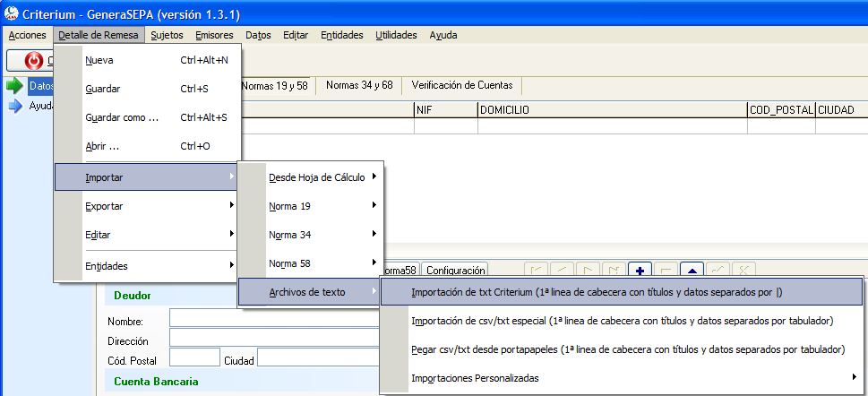Viewport: 868px width, 396px height.
Task: Click the CIUDAD column header
Action: 841,110
